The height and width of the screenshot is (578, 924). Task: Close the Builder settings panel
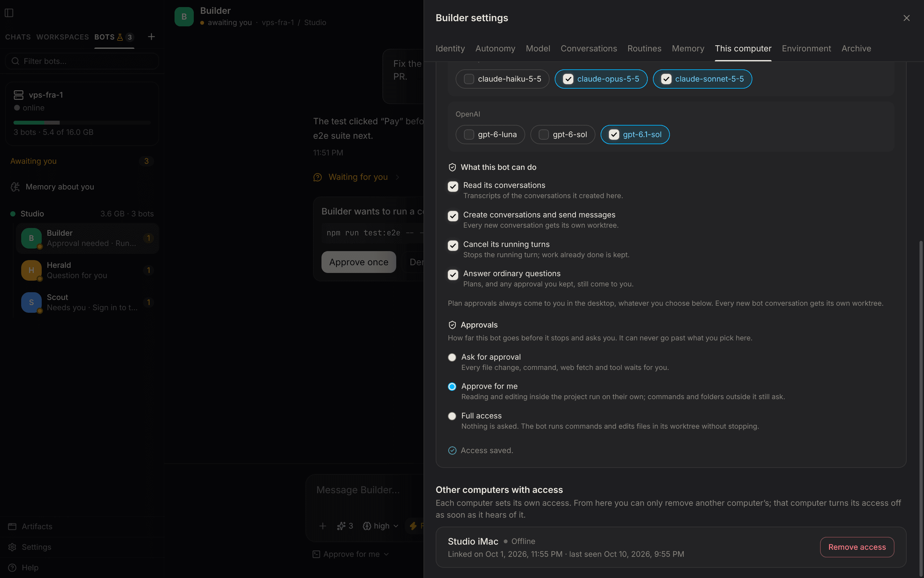click(906, 18)
